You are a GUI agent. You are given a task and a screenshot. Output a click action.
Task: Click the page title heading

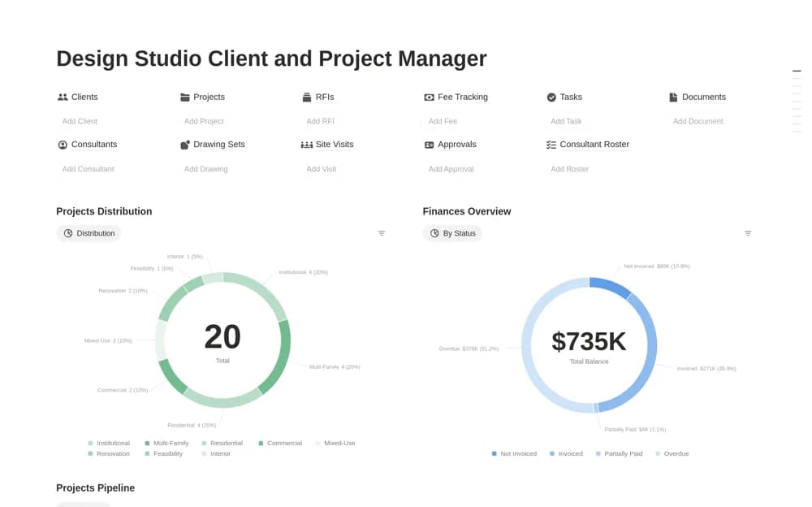point(271,58)
